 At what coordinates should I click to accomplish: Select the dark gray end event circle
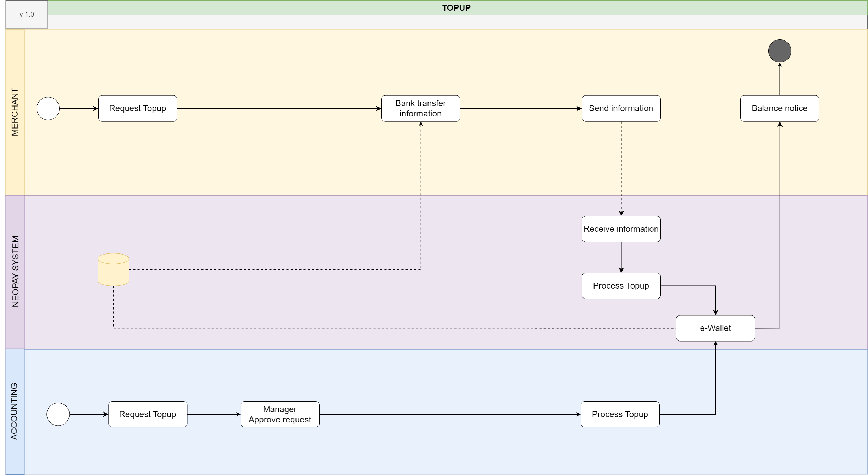click(x=779, y=51)
